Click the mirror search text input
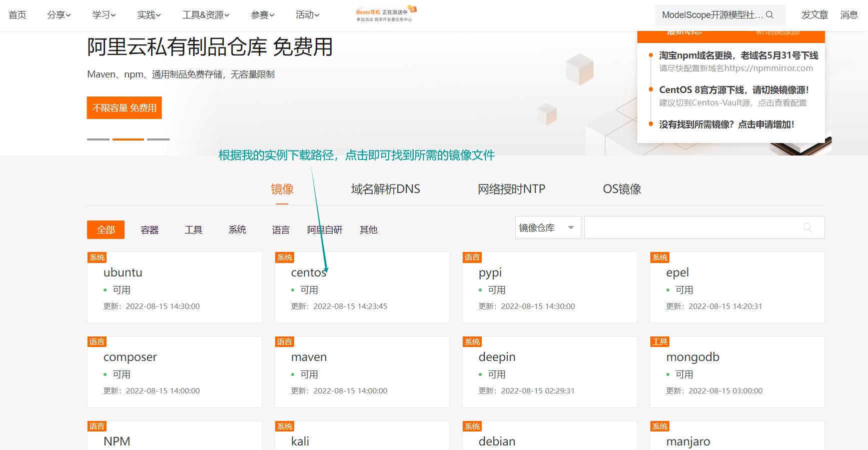 (x=704, y=227)
